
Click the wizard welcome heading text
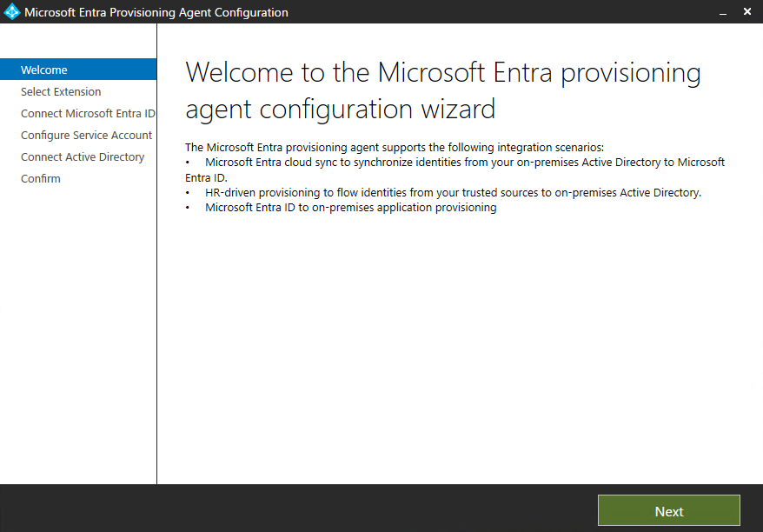point(442,91)
